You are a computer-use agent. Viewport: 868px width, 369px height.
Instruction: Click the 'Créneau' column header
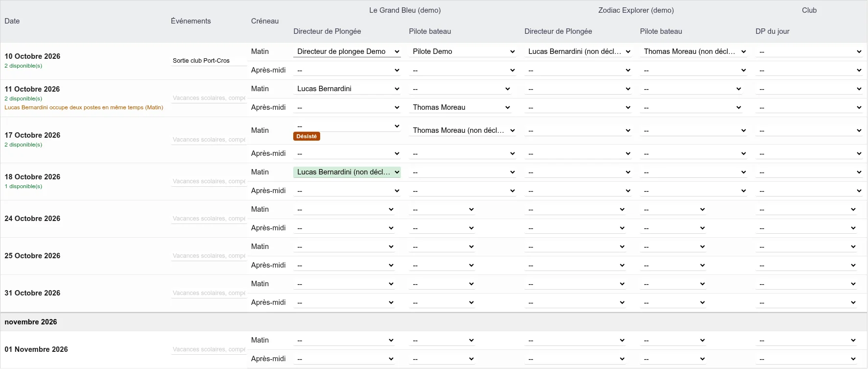(265, 21)
